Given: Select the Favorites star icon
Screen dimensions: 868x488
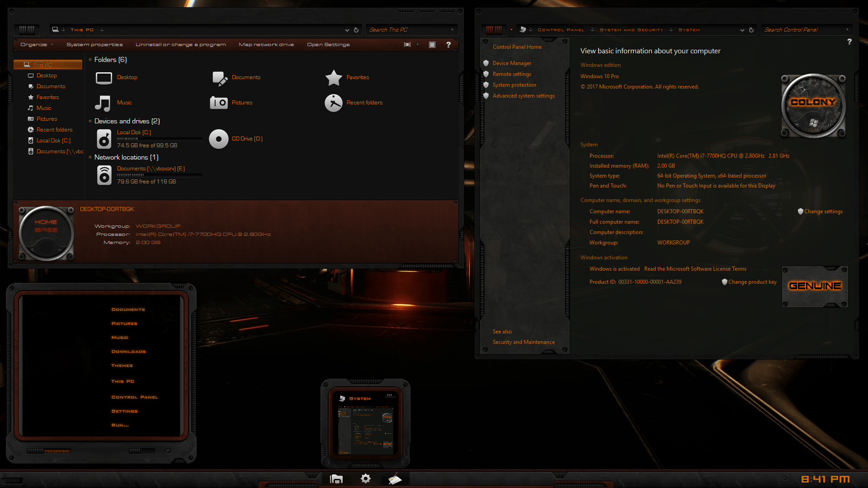Looking at the screenshot, I should coord(334,77).
